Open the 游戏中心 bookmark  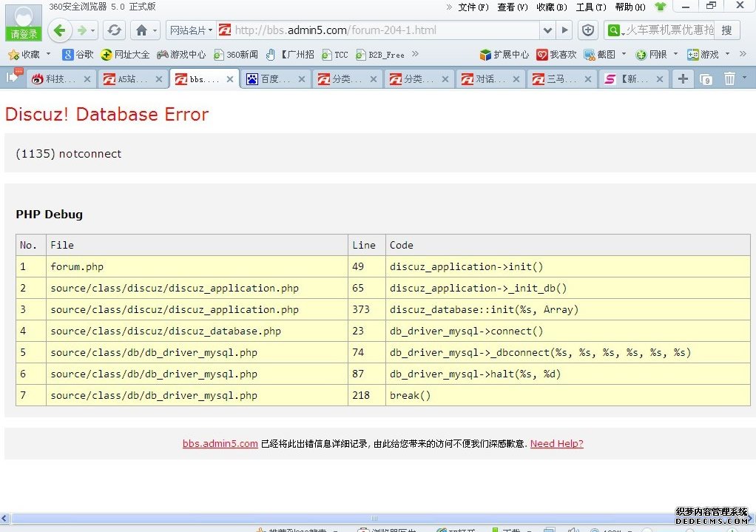point(181,55)
